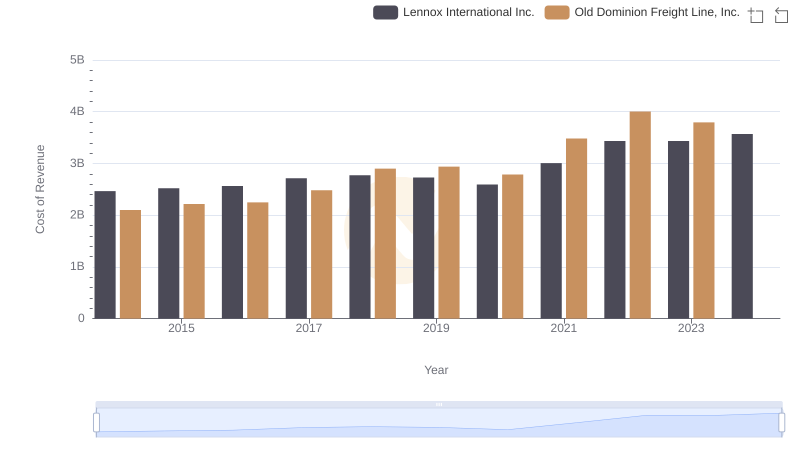Click the 3B y-axis label
Viewport: 800px width, 461px height.
point(77,163)
